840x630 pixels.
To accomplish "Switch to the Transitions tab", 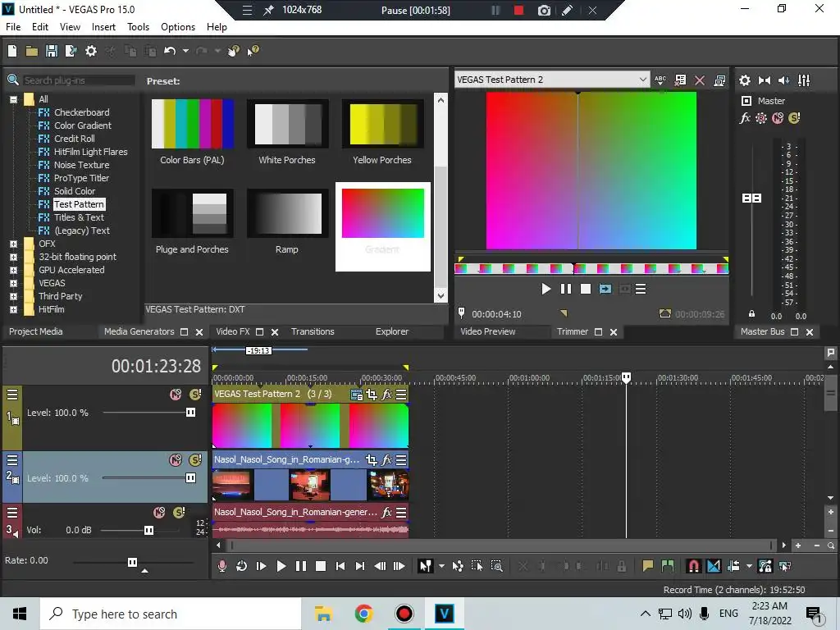I will click(313, 331).
